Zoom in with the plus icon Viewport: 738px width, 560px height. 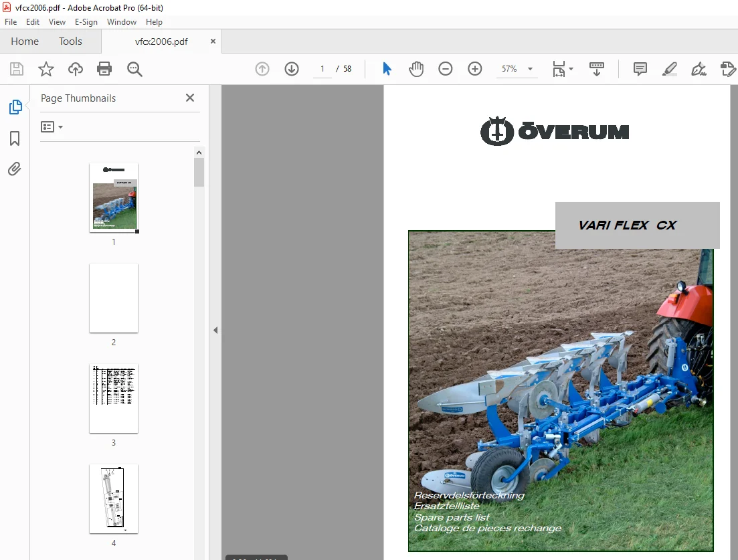(x=475, y=69)
